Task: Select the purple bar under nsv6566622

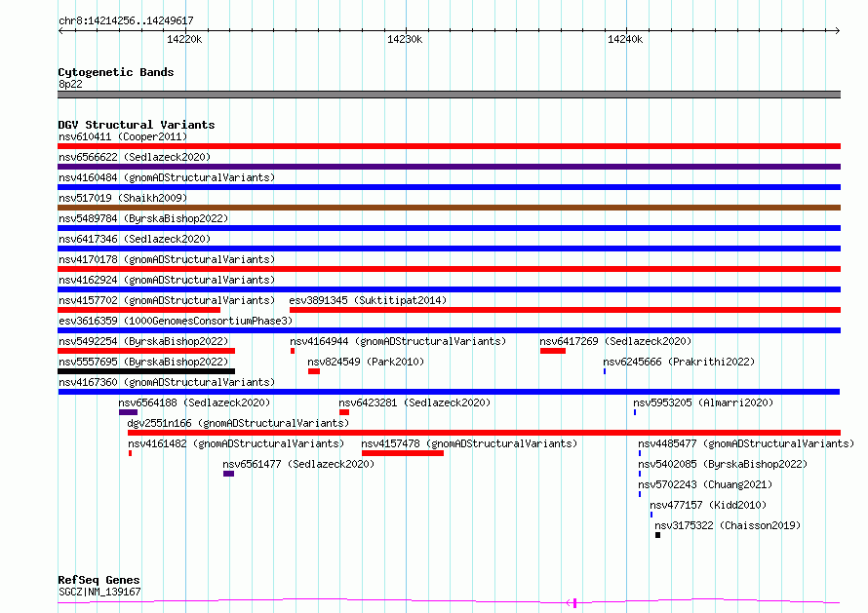Action: coord(449,167)
